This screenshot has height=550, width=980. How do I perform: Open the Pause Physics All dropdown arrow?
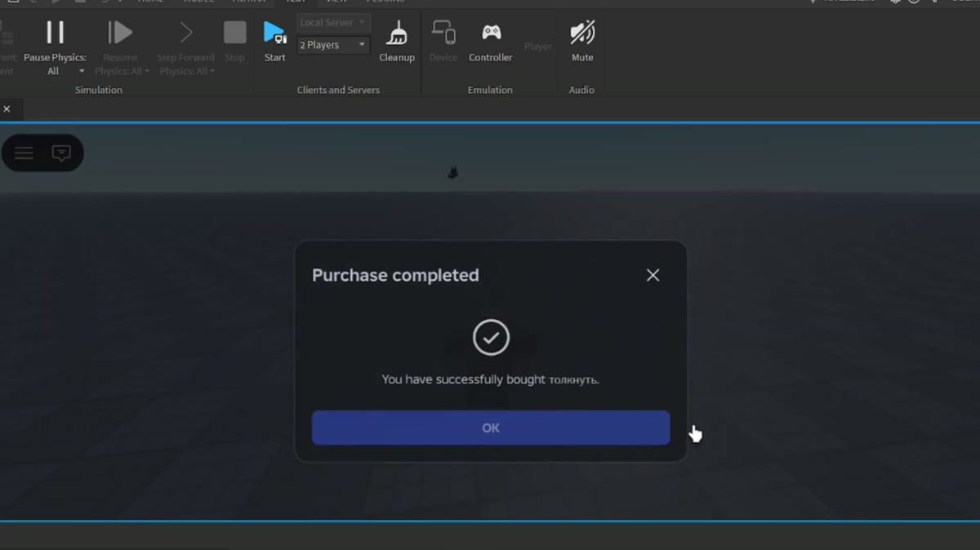[x=82, y=72]
